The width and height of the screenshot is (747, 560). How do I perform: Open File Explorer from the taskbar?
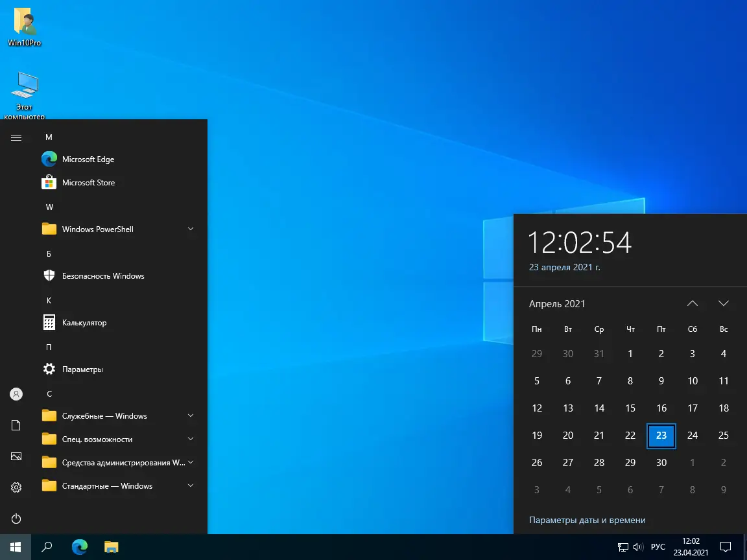pos(112,547)
